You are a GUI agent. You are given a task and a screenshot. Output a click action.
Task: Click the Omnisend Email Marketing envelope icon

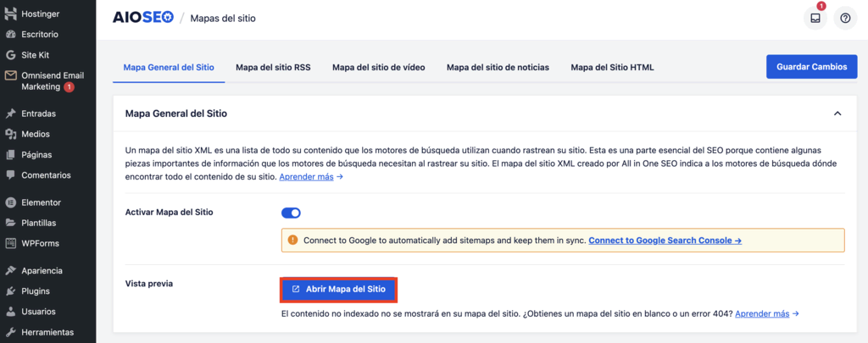(10, 75)
